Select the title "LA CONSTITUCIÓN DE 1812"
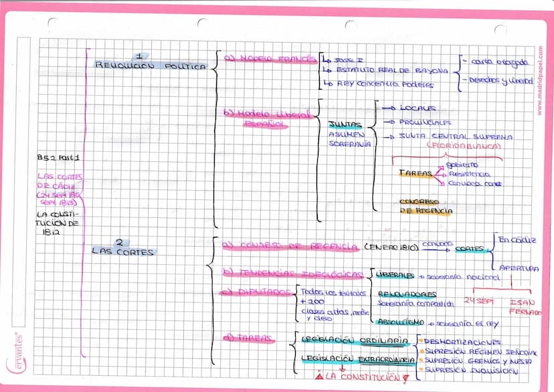 pos(58,223)
